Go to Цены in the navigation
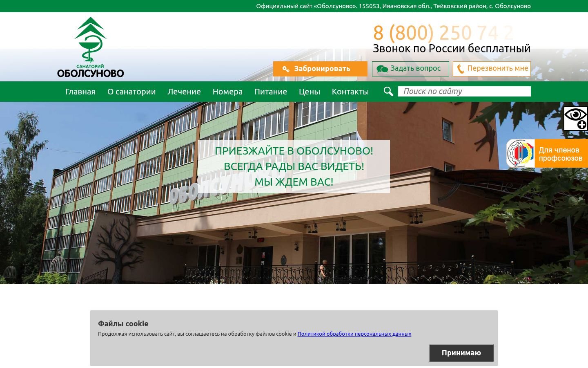The image size is (588, 368). [310, 92]
